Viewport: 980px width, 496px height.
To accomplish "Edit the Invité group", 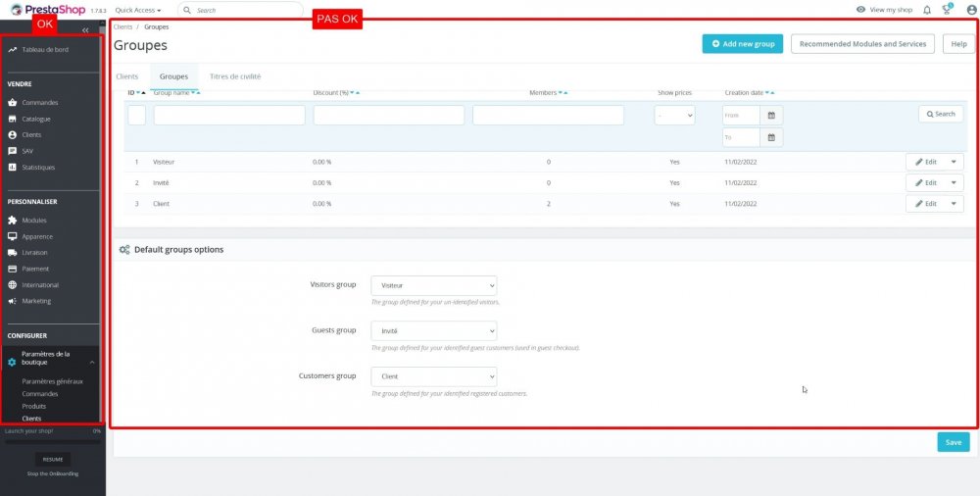I will pos(926,182).
